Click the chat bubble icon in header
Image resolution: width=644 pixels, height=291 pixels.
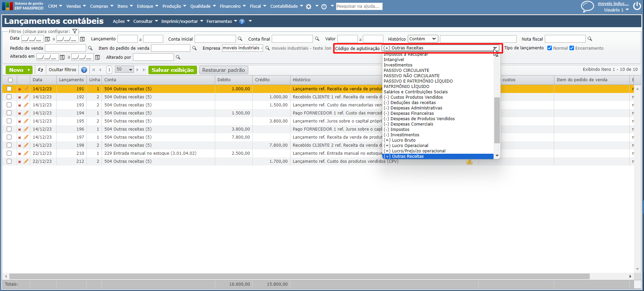587,6
